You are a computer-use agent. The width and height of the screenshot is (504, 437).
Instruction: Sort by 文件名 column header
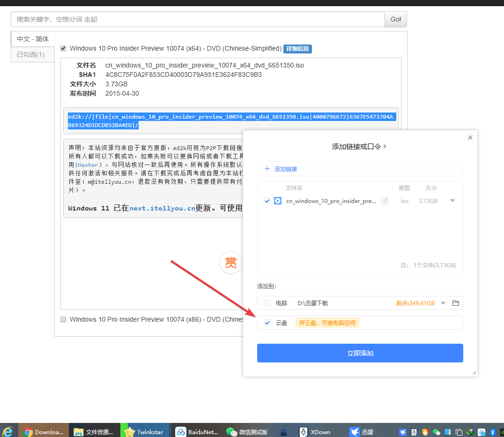pyautogui.click(x=294, y=188)
